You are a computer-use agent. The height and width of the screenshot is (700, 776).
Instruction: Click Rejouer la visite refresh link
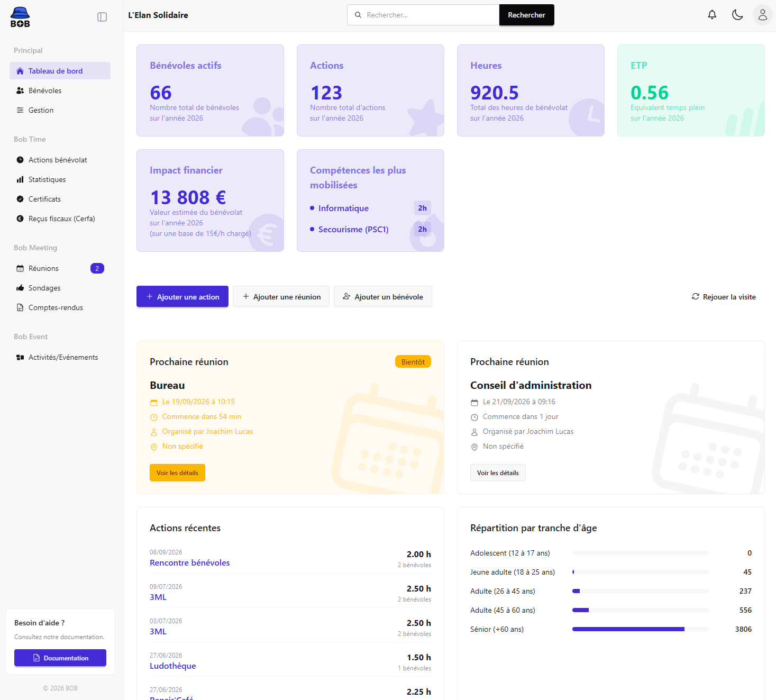coord(724,297)
